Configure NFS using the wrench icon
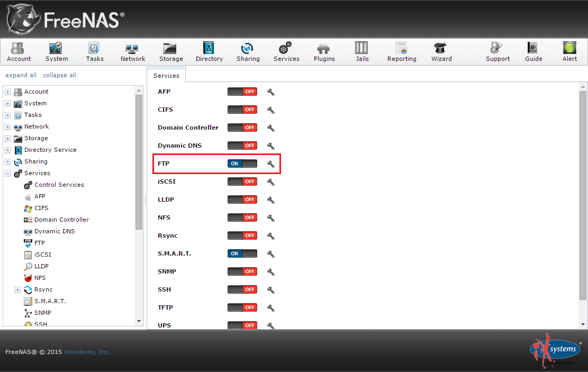Screen dimensions: 588x372 pos(271,218)
